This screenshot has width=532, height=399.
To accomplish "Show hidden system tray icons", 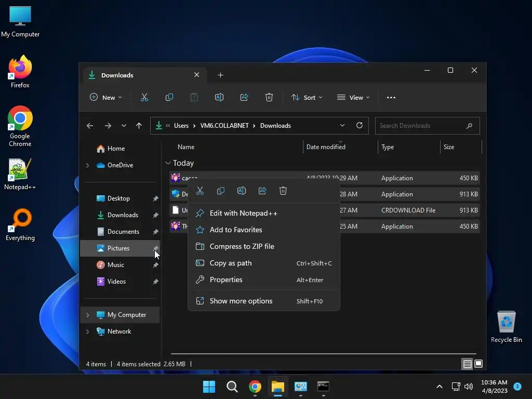I will (440, 387).
